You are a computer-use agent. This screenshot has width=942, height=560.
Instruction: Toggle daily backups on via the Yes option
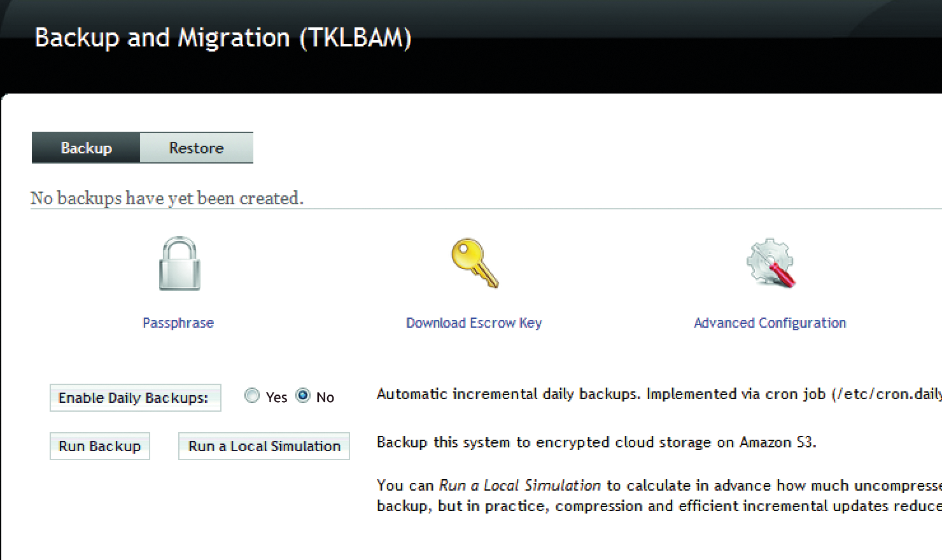pyautogui.click(x=252, y=396)
